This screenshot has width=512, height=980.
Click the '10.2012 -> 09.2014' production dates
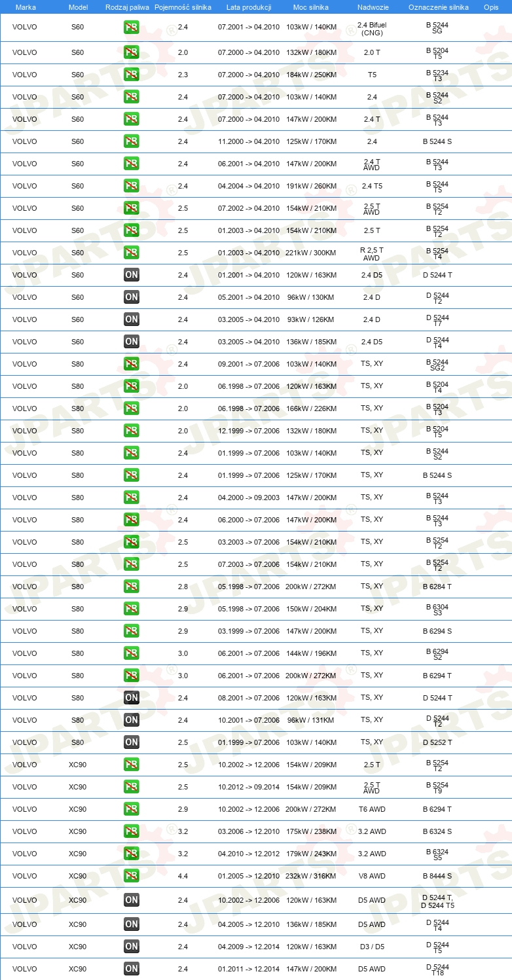pos(249,787)
